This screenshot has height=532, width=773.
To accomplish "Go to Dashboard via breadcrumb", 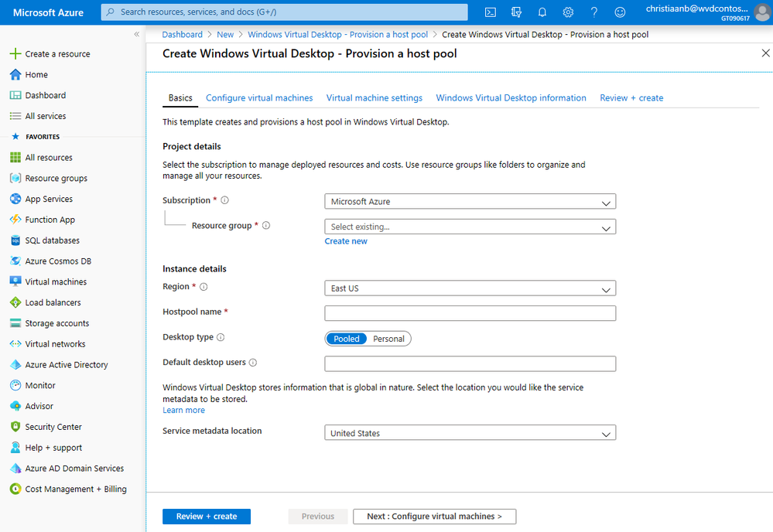I will pyautogui.click(x=183, y=35).
